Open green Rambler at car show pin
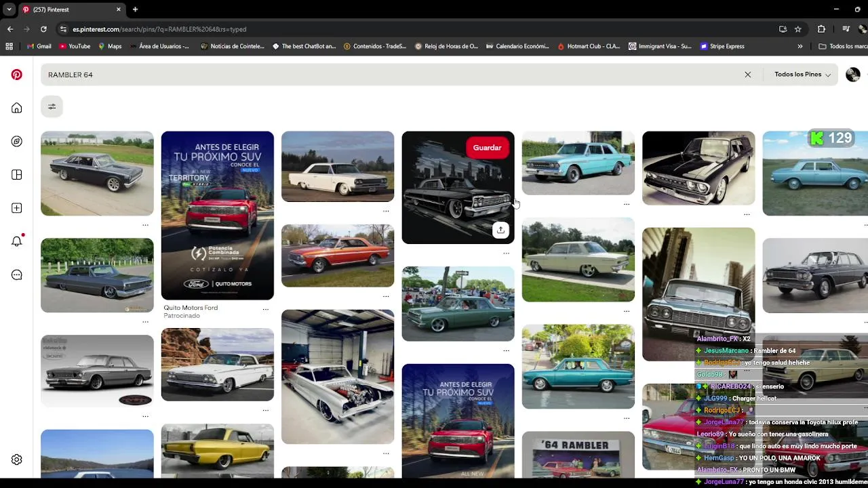Viewport: 868px width, 488px height. (458, 304)
